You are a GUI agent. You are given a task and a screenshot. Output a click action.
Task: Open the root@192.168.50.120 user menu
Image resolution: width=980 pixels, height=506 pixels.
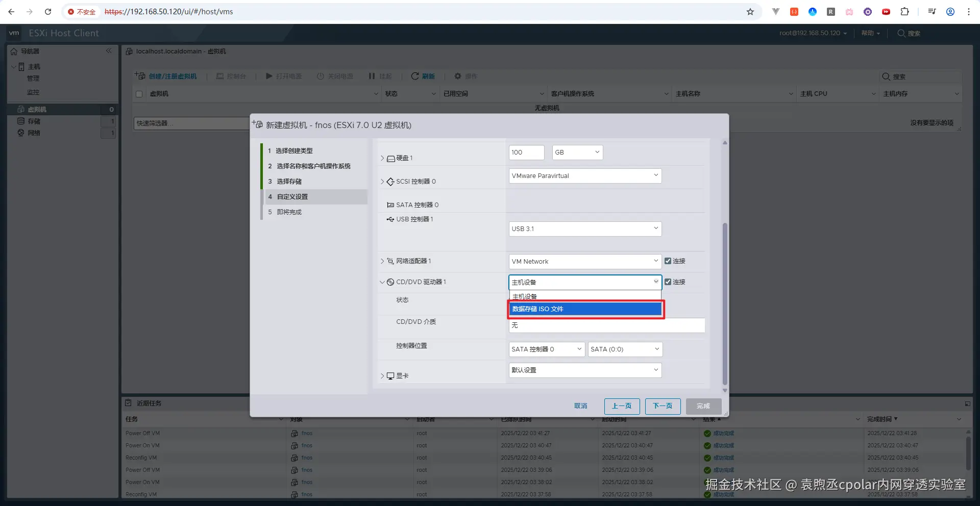[x=813, y=33]
